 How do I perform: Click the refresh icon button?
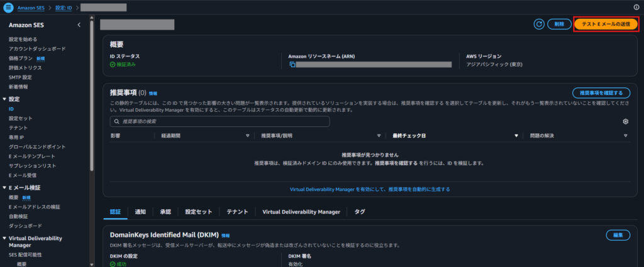pyautogui.click(x=538, y=25)
